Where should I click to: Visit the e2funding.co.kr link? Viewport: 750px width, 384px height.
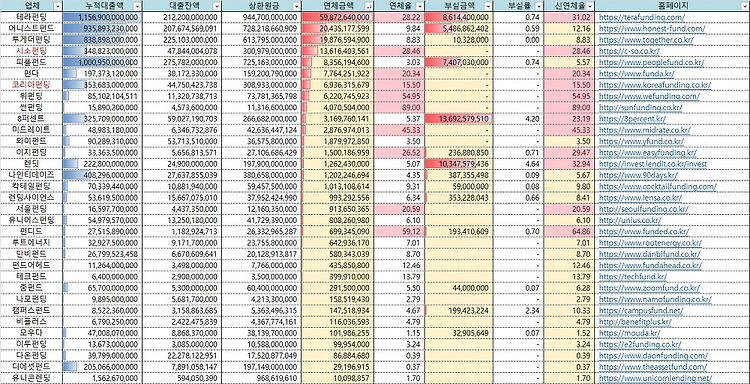pyautogui.click(x=640, y=344)
